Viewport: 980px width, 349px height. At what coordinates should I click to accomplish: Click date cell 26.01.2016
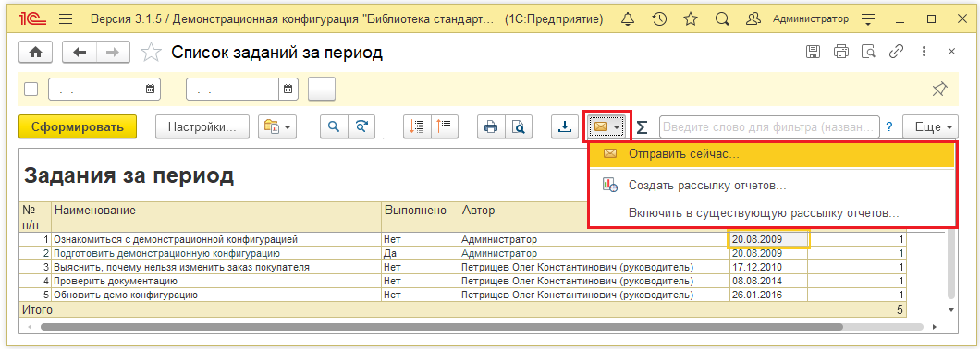coord(769,295)
